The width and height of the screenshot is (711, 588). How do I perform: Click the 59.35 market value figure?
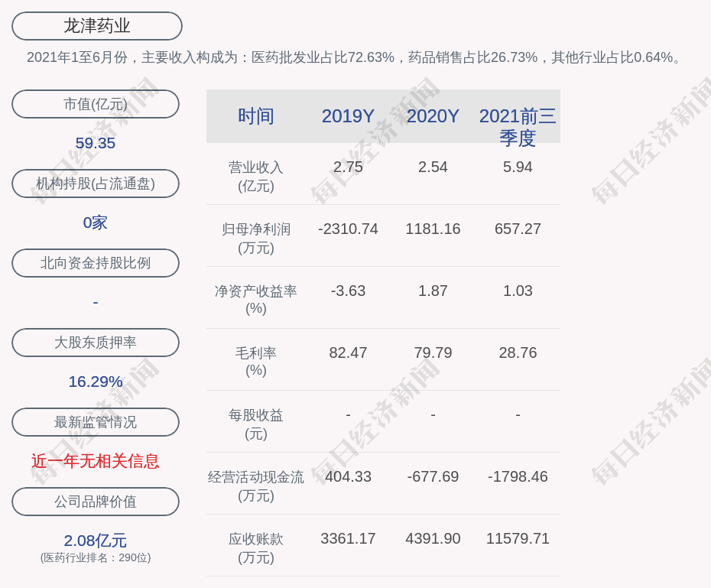[x=96, y=143]
